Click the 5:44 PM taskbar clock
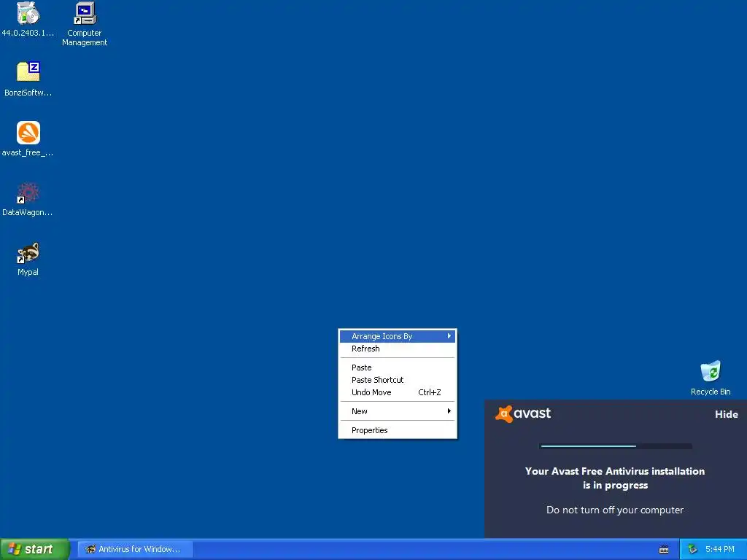The height and width of the screenshot is (560, 747). click(x=720, y=549)
